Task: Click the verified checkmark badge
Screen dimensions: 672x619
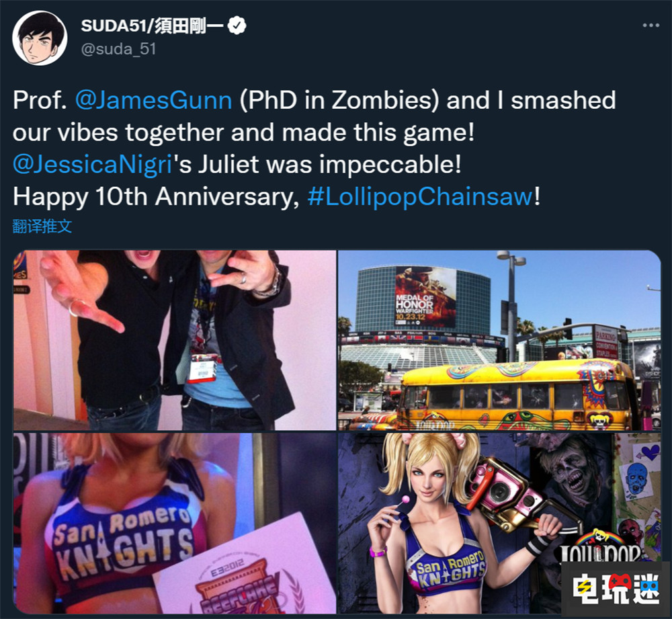Action: [237, 26]
